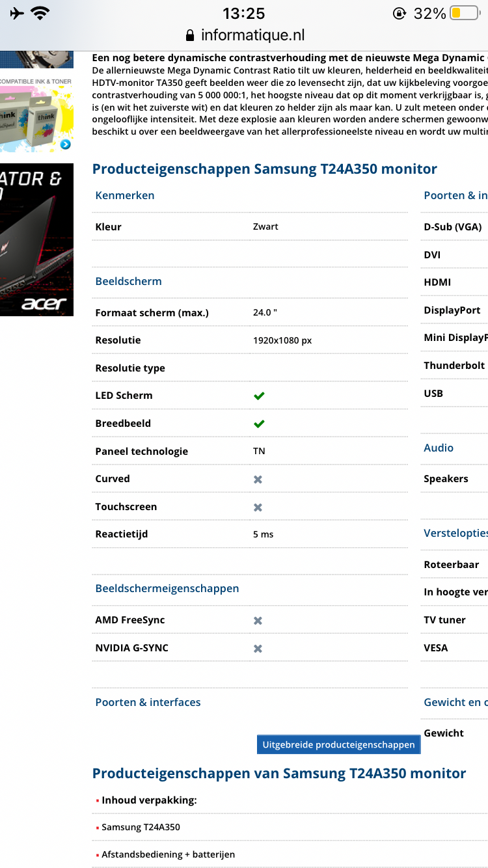
Task: Tap the green Breedbeeld checkmark
Action: coord(259,424)
